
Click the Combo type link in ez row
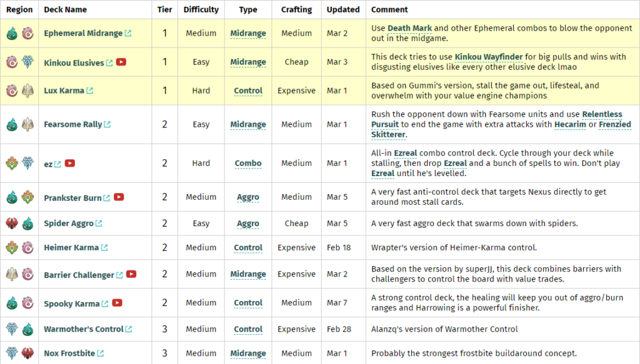(248, 164)
